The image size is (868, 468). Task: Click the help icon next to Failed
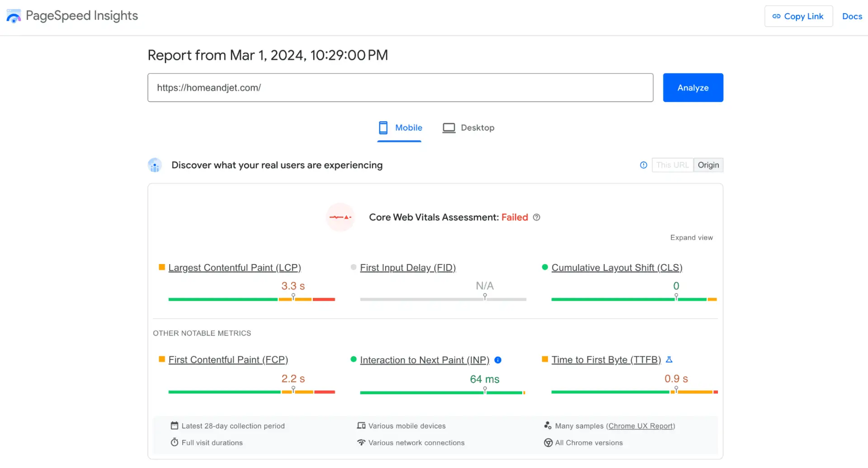537,217
